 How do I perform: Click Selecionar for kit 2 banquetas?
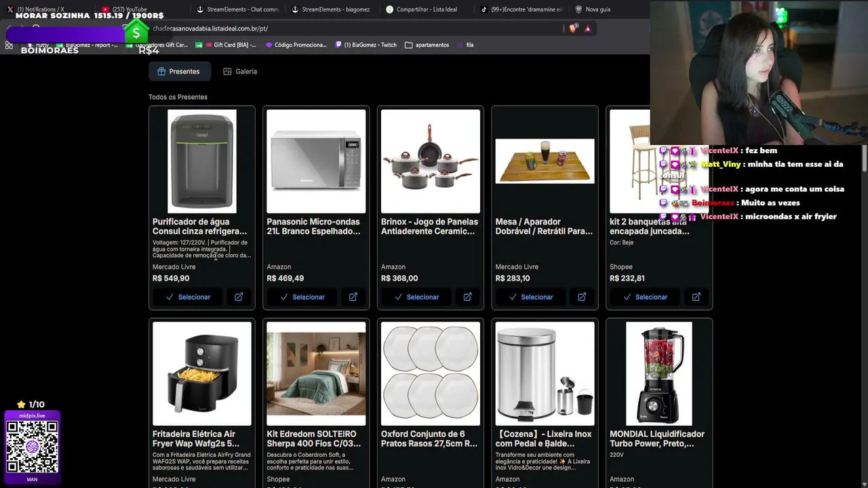(x=646, y=297)
